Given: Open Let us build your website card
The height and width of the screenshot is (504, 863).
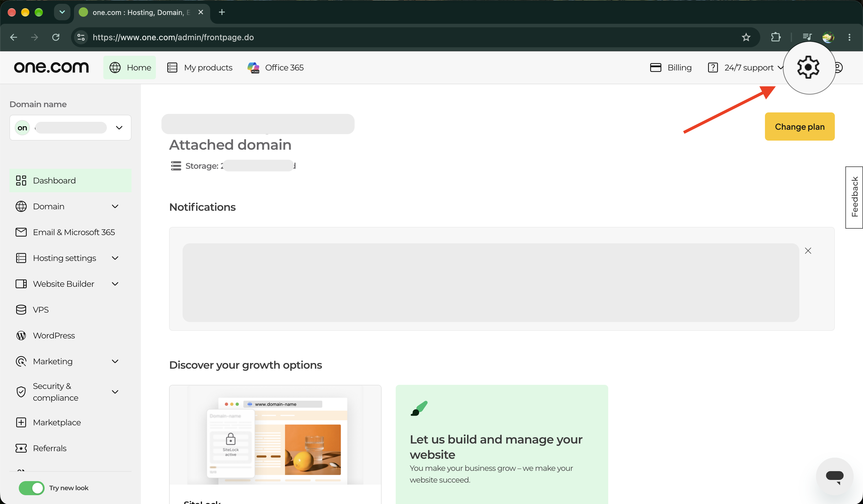Looking at the screenshot, I should pos(502,444).
